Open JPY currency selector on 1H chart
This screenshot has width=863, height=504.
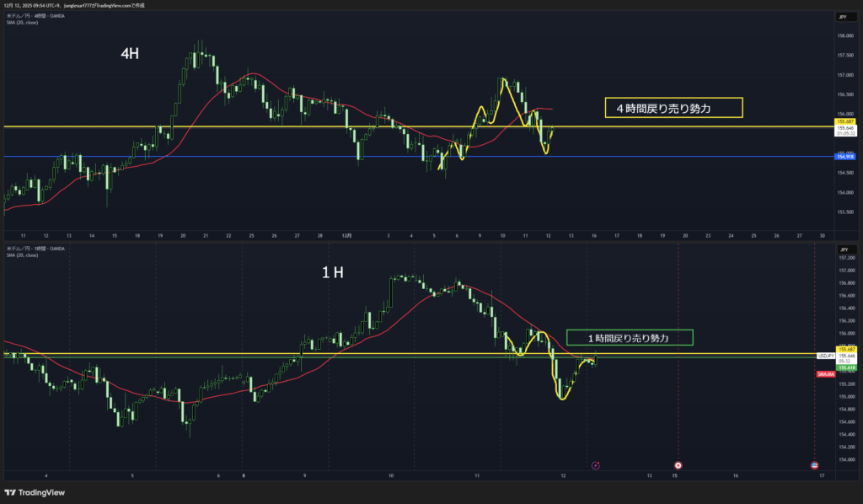843,250
